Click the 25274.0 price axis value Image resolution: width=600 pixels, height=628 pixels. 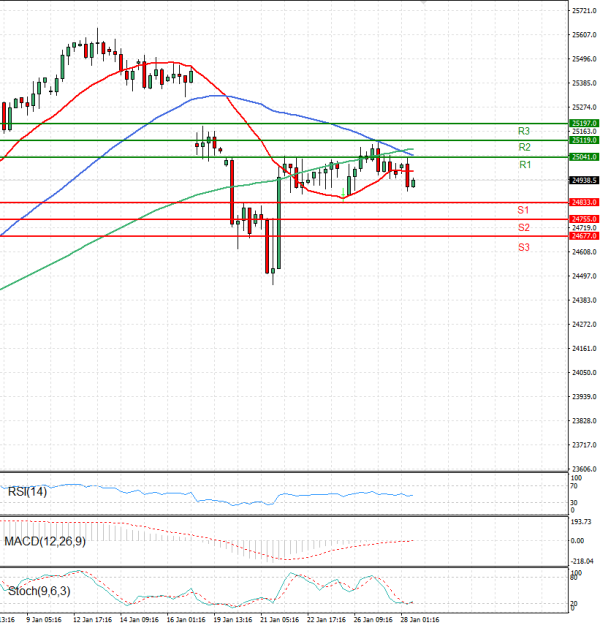coord(584,107)
